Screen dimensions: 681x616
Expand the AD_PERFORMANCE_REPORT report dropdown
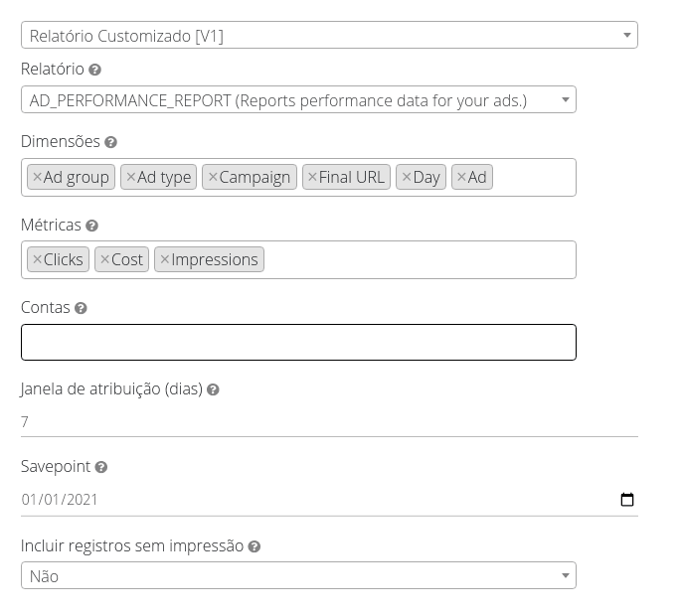[x=298, y=99]
